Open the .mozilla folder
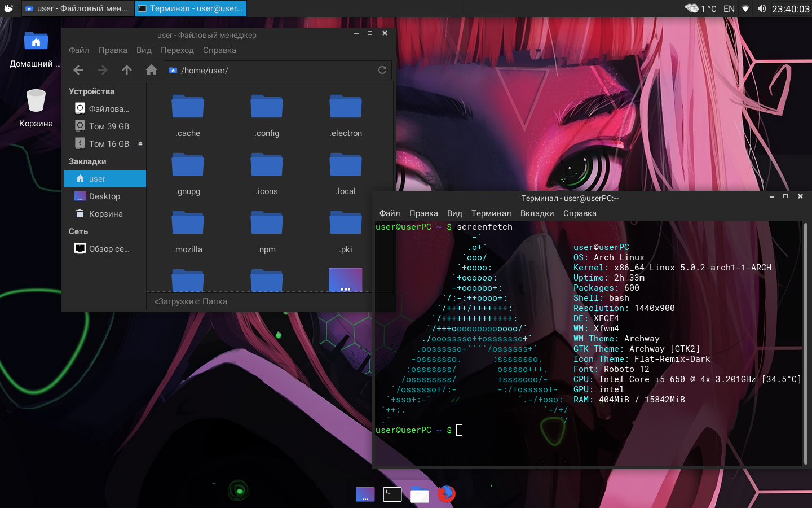This screenshot has width=812, height=508. coord(188,233)
